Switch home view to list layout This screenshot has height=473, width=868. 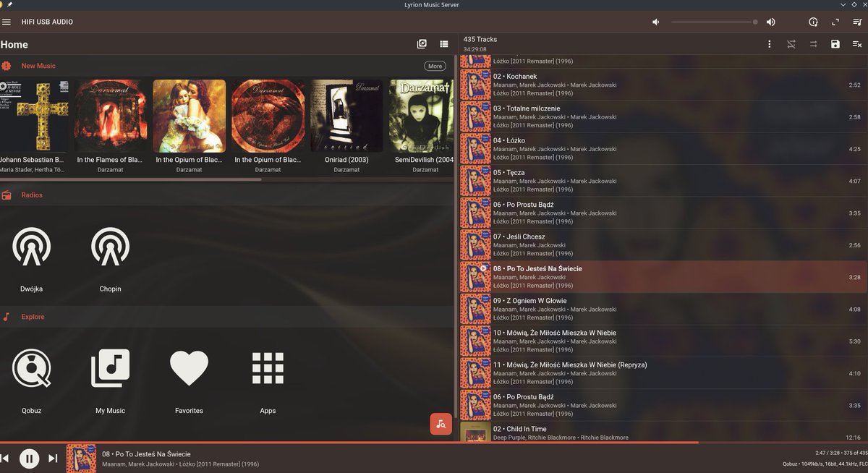pos(444,44)
